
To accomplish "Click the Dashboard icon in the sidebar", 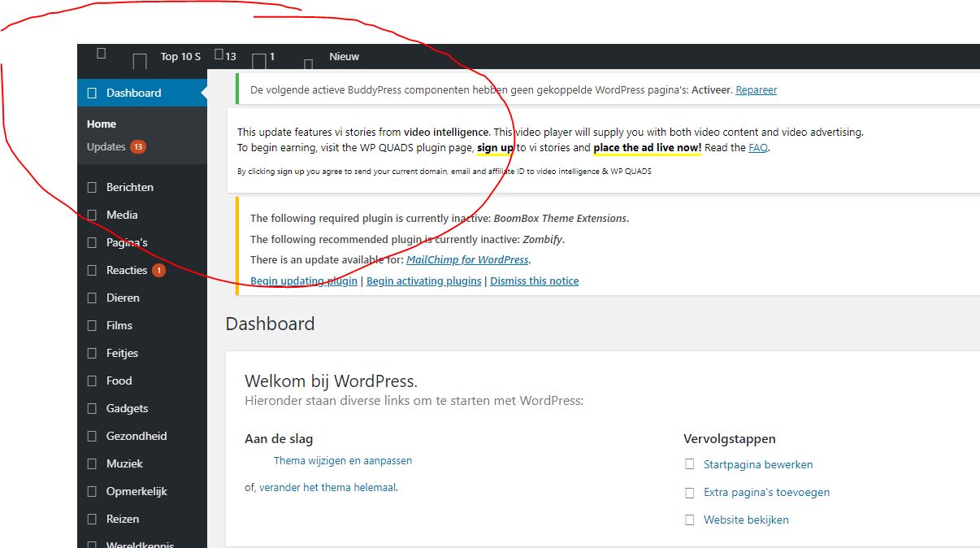I will click(x=92, y=93).
